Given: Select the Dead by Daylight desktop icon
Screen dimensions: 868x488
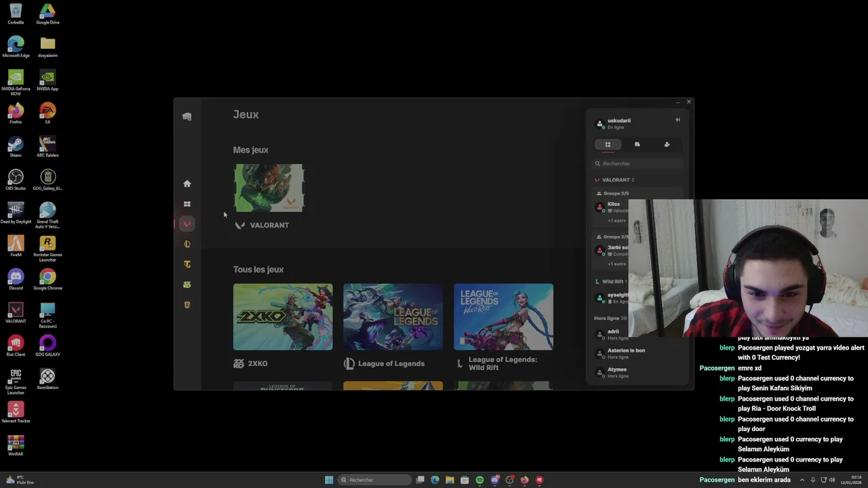Looking at the screenshot, I should (x=16, y=213).
